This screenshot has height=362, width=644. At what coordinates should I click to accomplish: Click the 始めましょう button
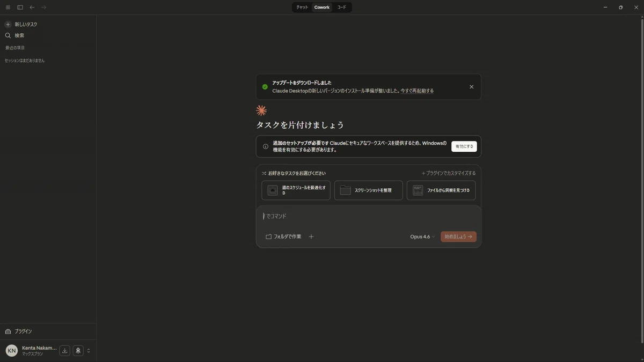click(459, 237)
